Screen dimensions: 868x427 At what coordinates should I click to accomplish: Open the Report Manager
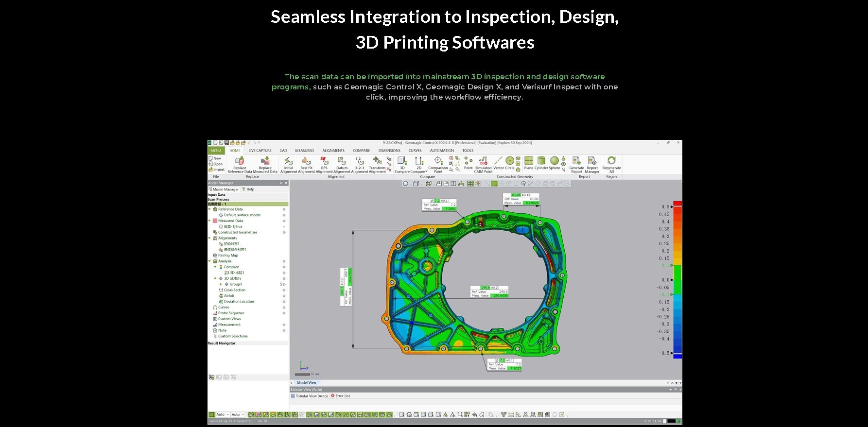[x=592, y=163]
